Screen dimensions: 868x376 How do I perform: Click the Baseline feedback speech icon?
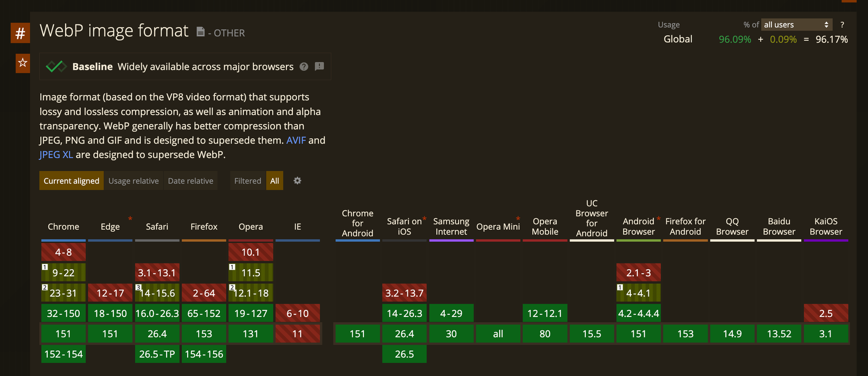320,67
